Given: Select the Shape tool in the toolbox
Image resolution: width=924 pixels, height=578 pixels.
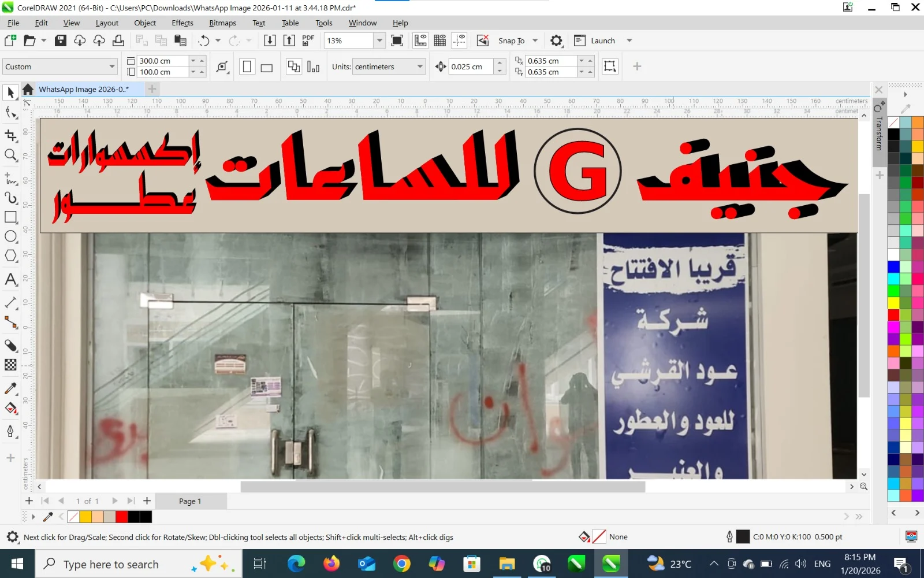Looking at the screenshot, I should (x=10, y=113).
